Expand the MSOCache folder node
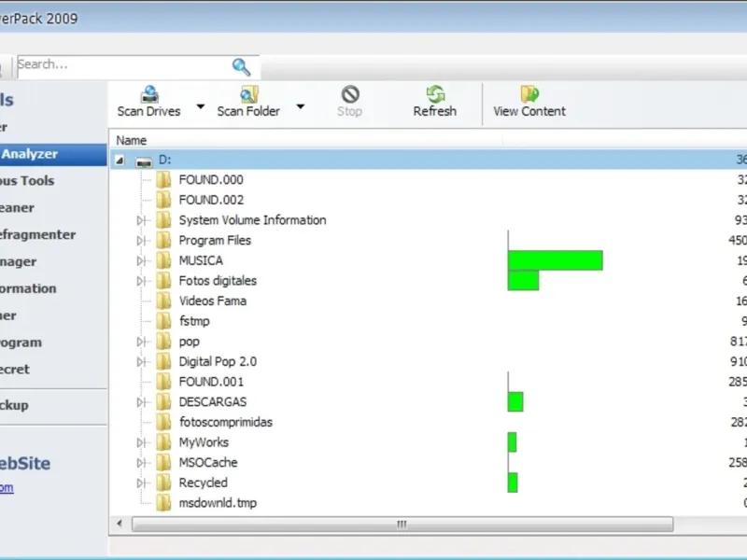Screen dimensions: 747x560 point(141,463)
